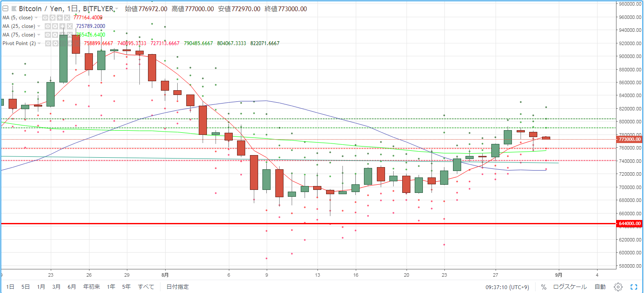Open the 日付指定 date picker
Screen dimensions: 644x293
click(x=178, y=287)
